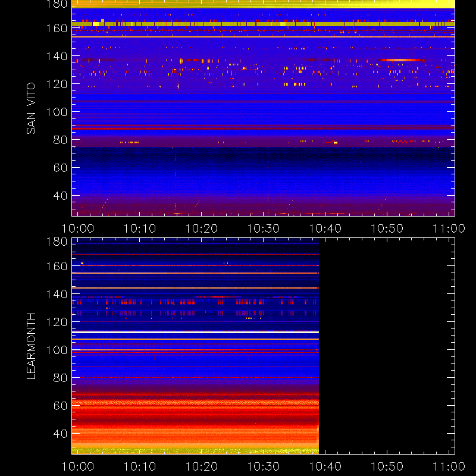Choose the 80 frequency label on Learmonth axis

(60, 378)
